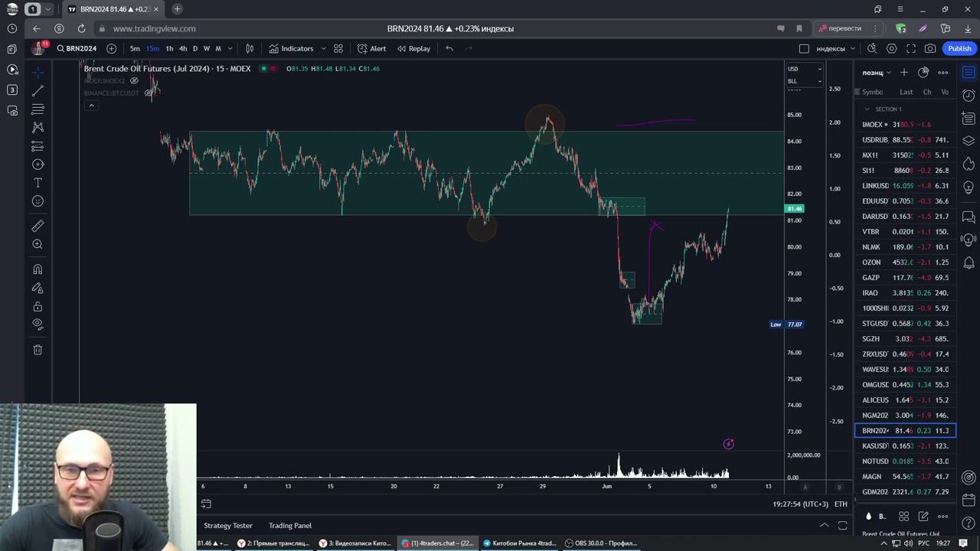Image resolution: width=980 pixels, height=551 pixels.
Task: Open the candlestick chart type selector
Action: [x=250, y=48]
